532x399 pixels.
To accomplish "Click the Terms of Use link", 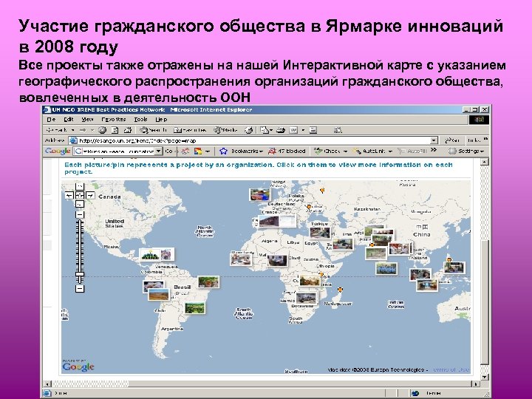I will pos(451,369).
